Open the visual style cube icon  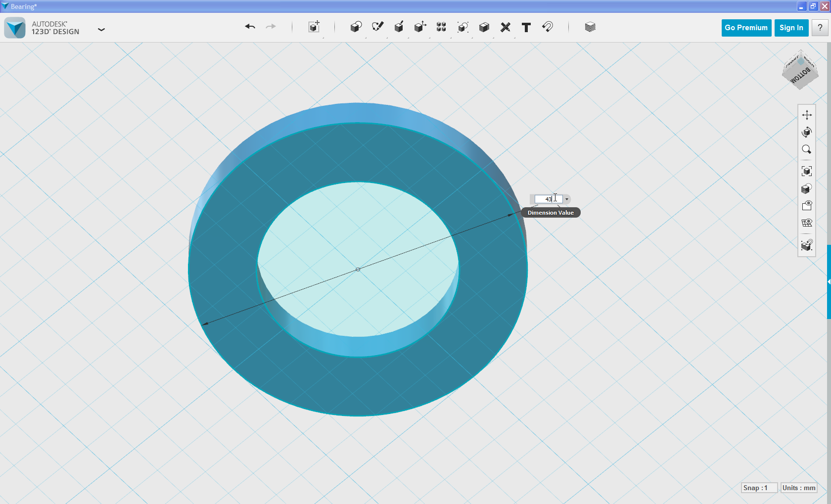tap(807, 188)
